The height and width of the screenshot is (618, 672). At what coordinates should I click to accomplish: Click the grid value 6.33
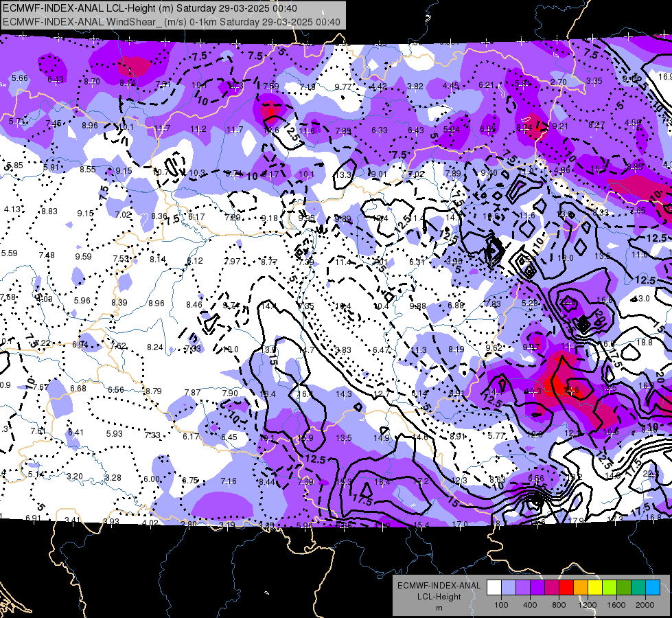[x=380, y=130]
